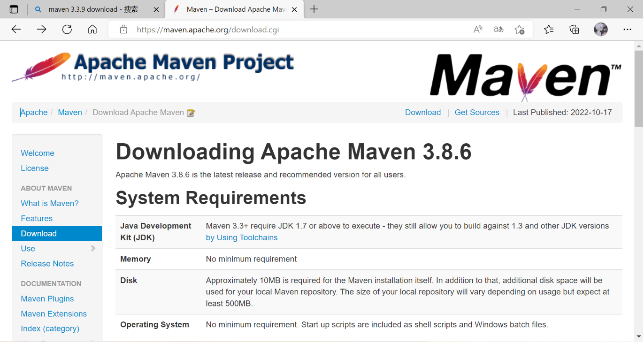Click the ABOUT MAVEN section header

[46, 188]
